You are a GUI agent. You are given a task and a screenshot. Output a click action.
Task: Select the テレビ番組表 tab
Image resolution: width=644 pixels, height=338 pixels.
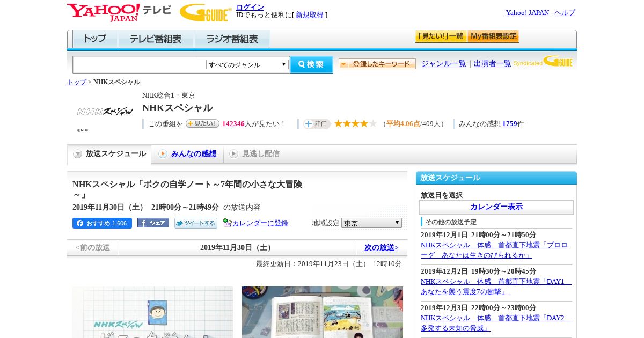pyautogui.click(x=156, y=39)
